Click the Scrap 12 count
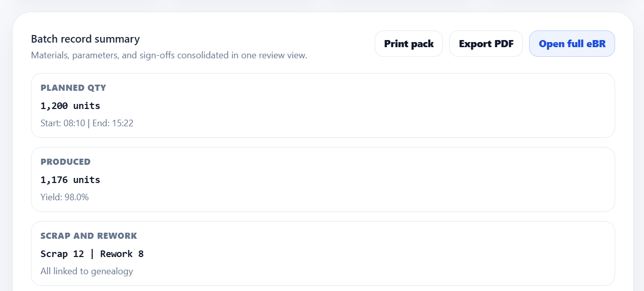The width and height of the screenshot is (644, 291). click(x=61, y=254)
